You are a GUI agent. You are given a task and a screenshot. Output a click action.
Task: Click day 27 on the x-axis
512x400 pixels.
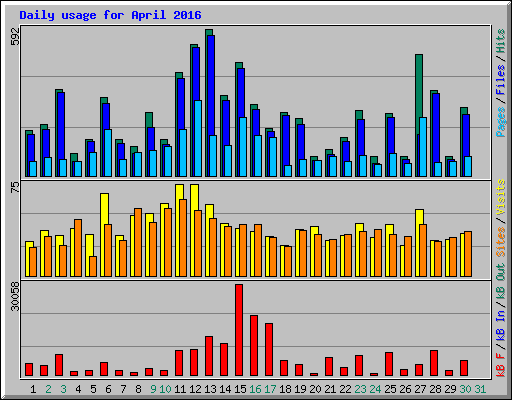(420, 389)
